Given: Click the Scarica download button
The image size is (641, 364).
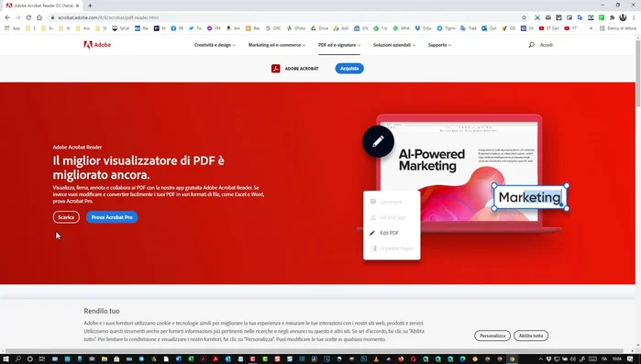Looking at the screenshot, I should (x=66, y=217).
